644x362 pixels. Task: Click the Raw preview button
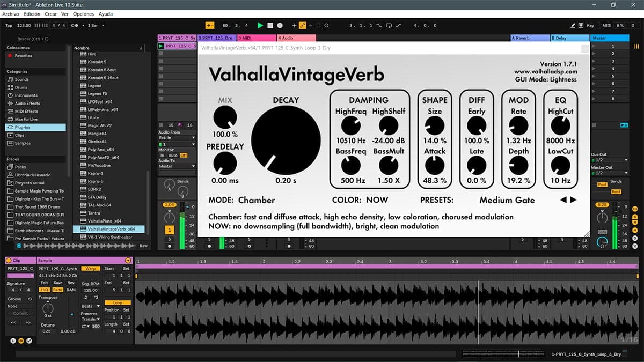tap(143, 246)
